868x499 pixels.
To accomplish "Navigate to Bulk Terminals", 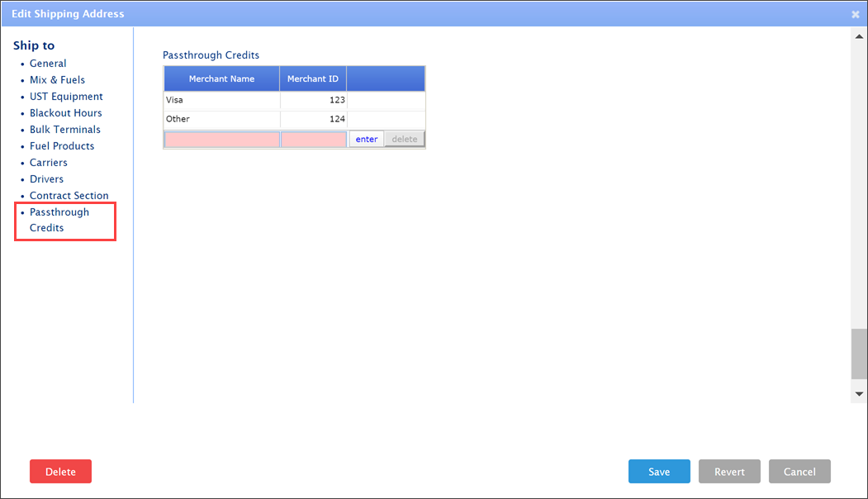I will click(x=65, y=130).
